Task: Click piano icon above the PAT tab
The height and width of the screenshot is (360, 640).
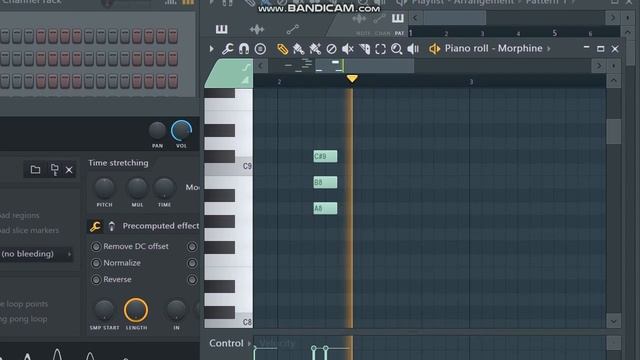Action: coord(398,18)
